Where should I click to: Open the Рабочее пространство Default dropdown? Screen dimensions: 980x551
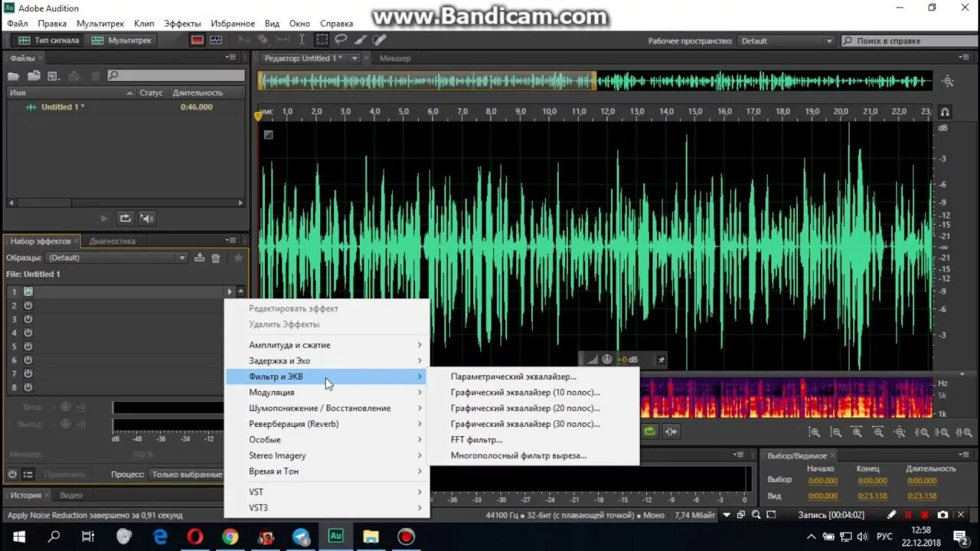(786, 41)
